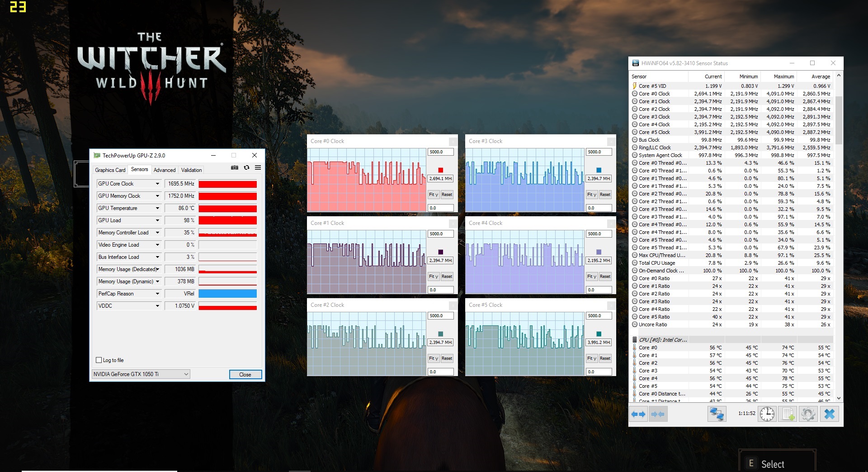Open the GPU Temperature sensor dropdown

(157, 208)
